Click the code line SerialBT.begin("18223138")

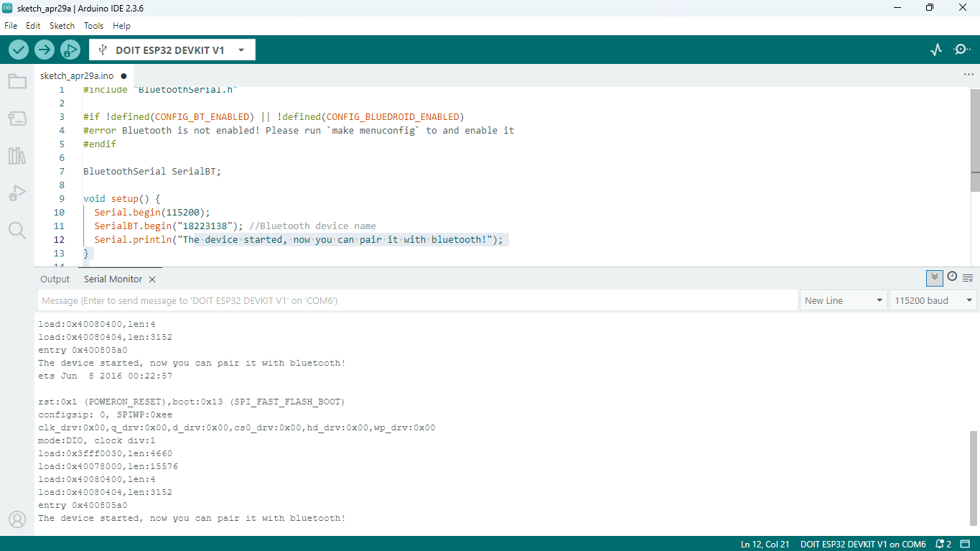169,226
